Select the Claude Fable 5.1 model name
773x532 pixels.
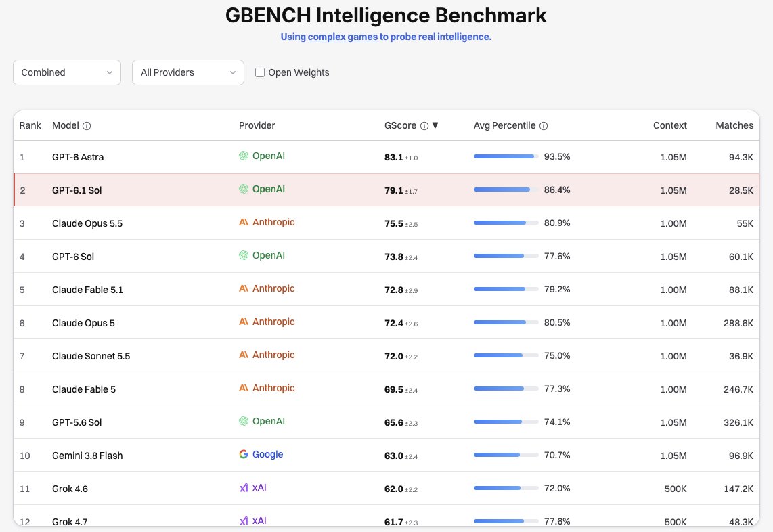(x=88, y=290)
